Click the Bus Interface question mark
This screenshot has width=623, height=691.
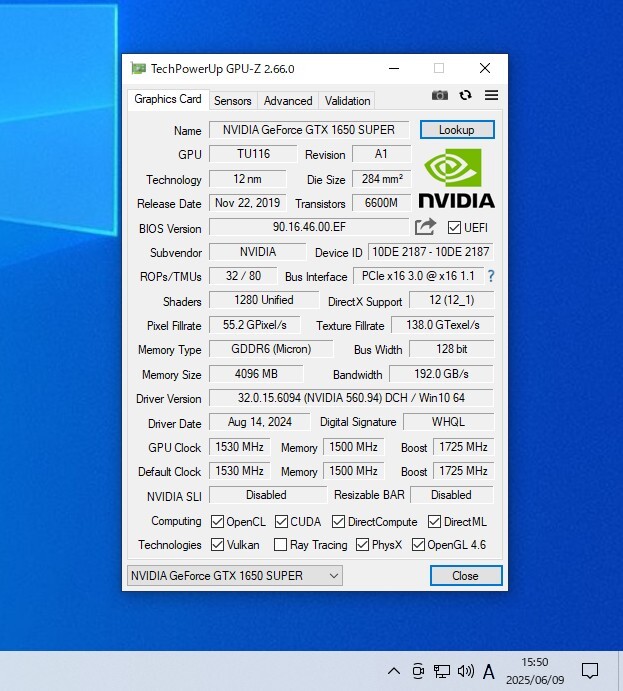pyautogui.click(x=491, y=276)
